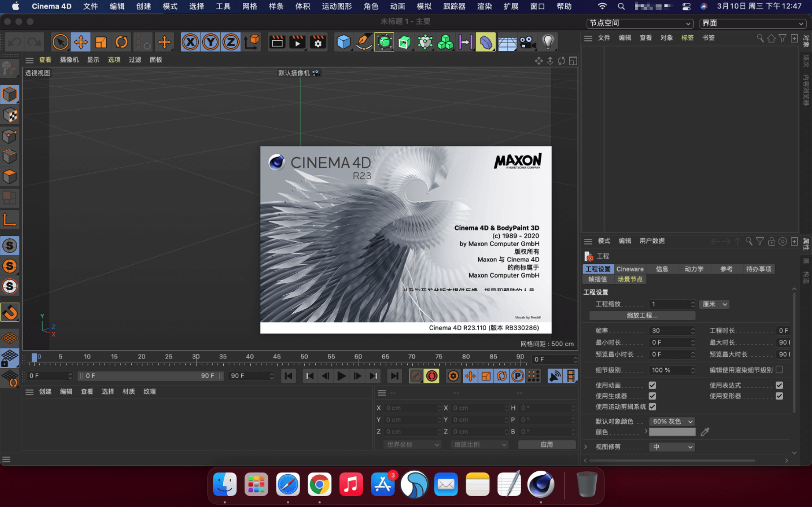
Task: Open the 节点空间 dropdown
Action: (x=639, y=23)
